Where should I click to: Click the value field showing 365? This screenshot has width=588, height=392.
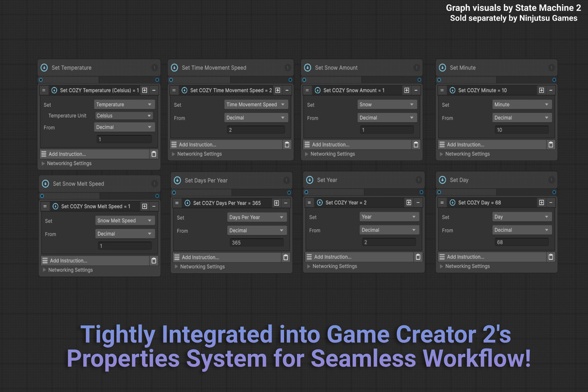coord(256,243)
